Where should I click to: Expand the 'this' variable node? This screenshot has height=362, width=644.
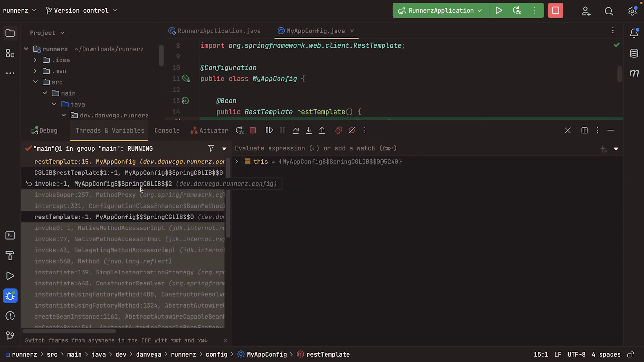point(237,162)
